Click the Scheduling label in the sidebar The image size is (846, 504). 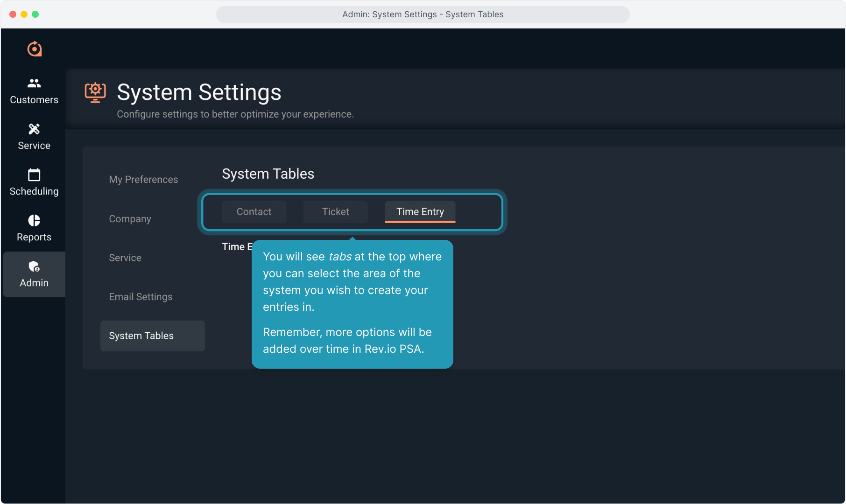[x=34, y=191]
